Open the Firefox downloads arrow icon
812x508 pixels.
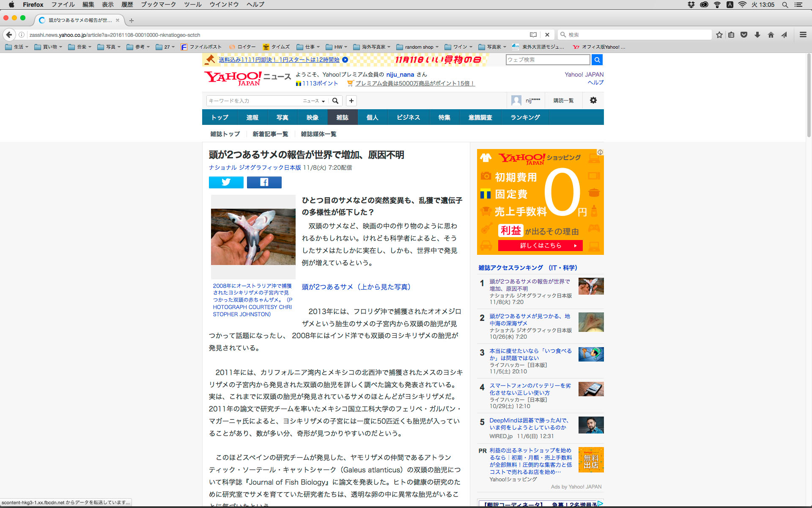757,35
